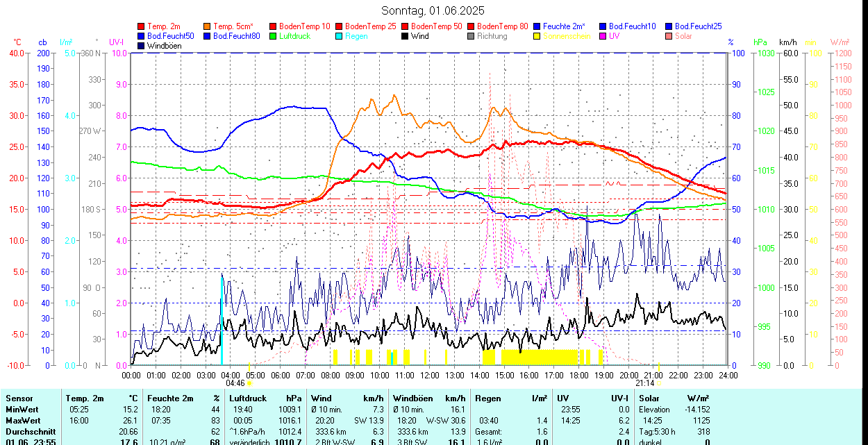
Task: Click the cyan Regen legend square
Action: click(x=340, y=36)
